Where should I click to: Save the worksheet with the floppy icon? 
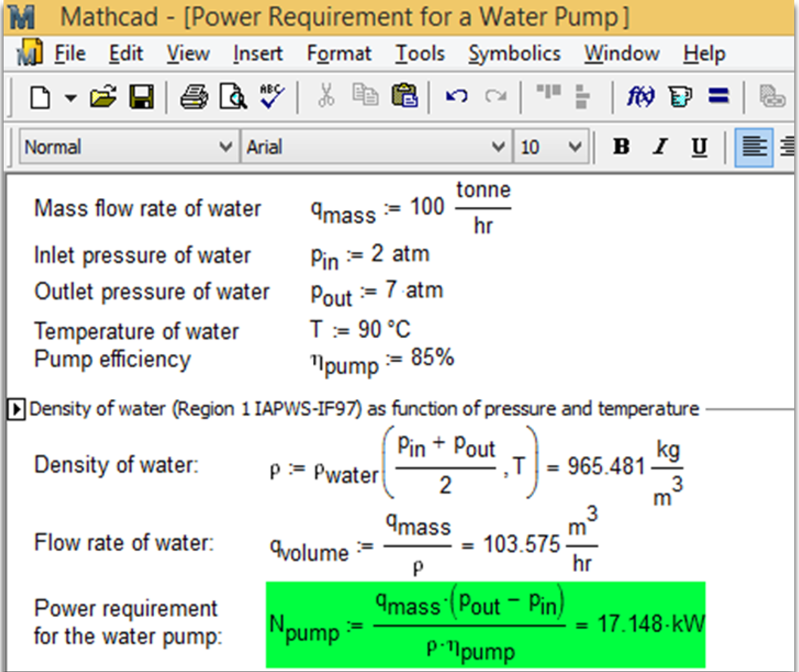142,97
